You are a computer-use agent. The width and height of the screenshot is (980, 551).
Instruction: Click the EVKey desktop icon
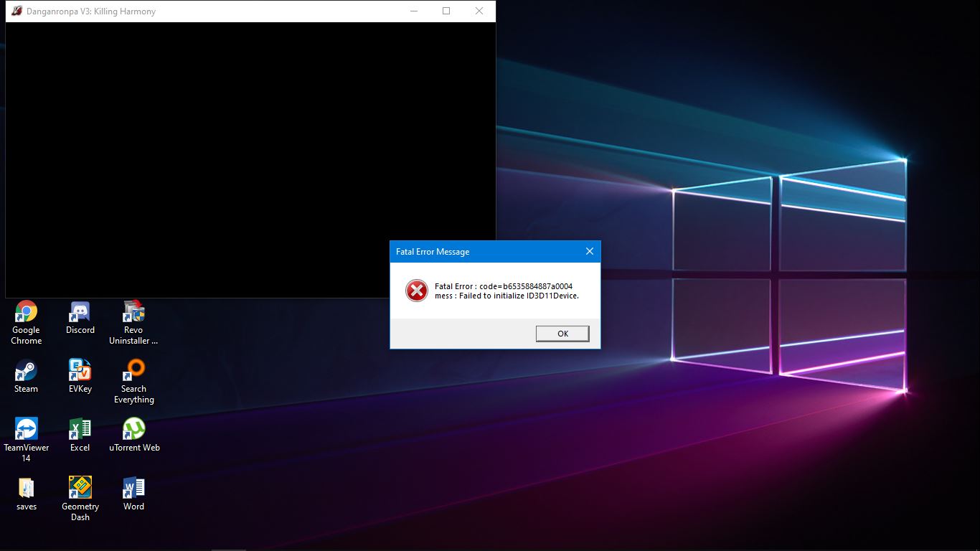pyautogui.click(x=80, y=371)
